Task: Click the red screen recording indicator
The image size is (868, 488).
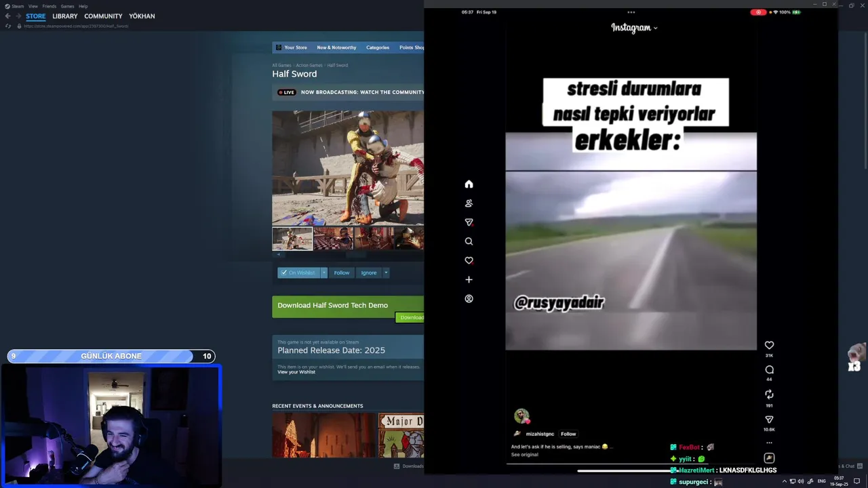Action: pos(758,12)
